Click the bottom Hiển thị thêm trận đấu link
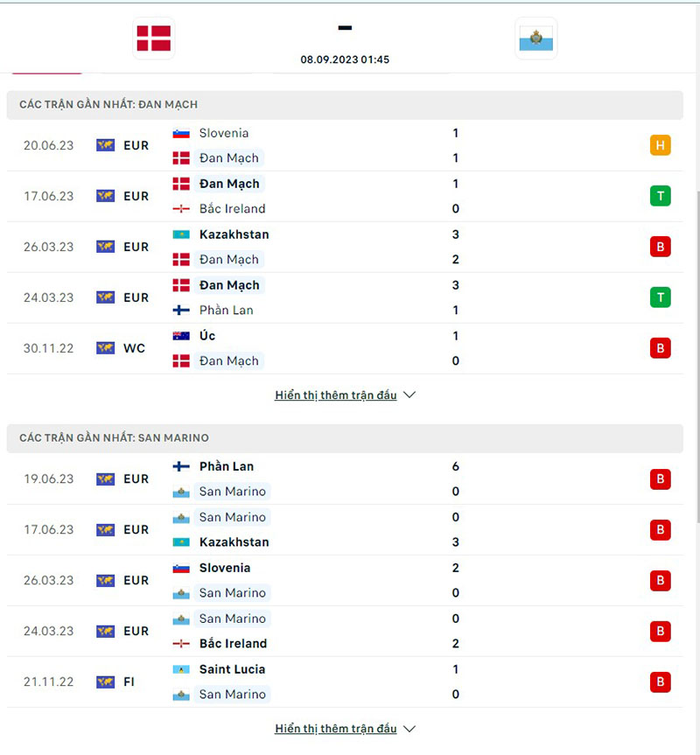Image resolution: width=700 pixels, height=755 pixels. coord(336,728)
